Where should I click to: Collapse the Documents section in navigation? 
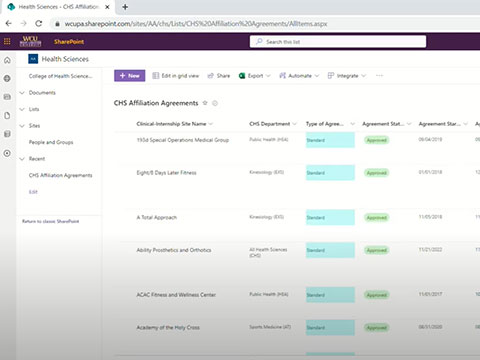(22, 93)
